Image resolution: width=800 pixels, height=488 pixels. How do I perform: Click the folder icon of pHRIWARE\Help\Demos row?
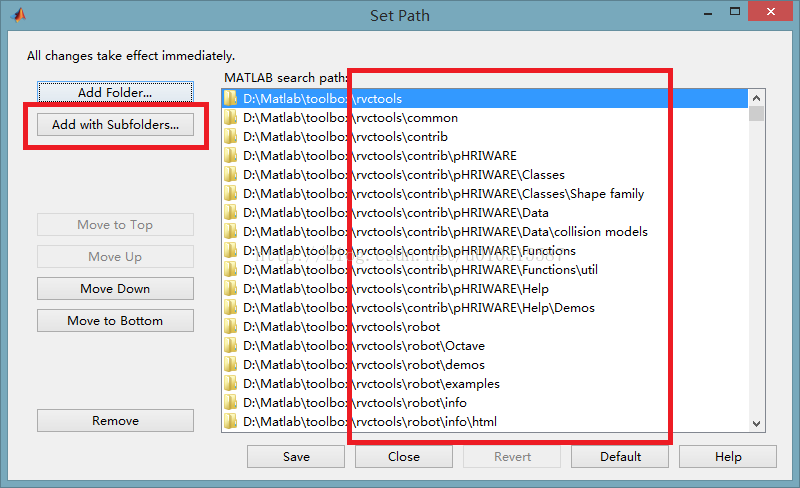pyautogui.click(x=231, y=308)
